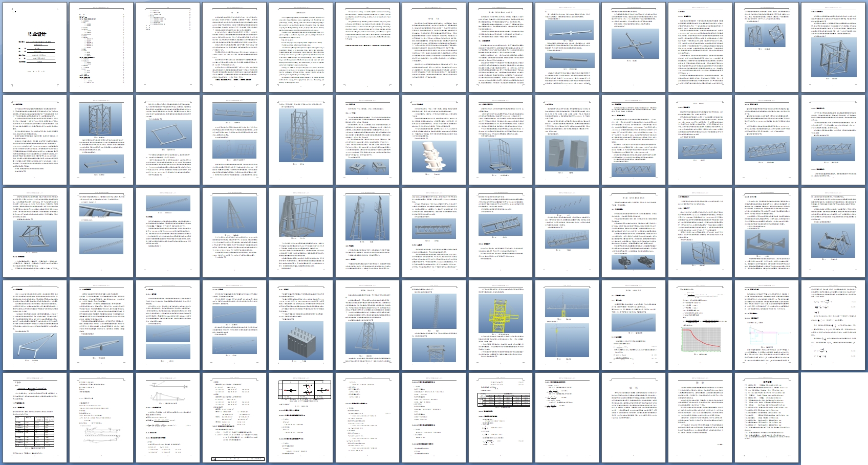
Task: Select page 40 with A-frame render at bottom
Action: pyautogui.click(x=35, y=325)
